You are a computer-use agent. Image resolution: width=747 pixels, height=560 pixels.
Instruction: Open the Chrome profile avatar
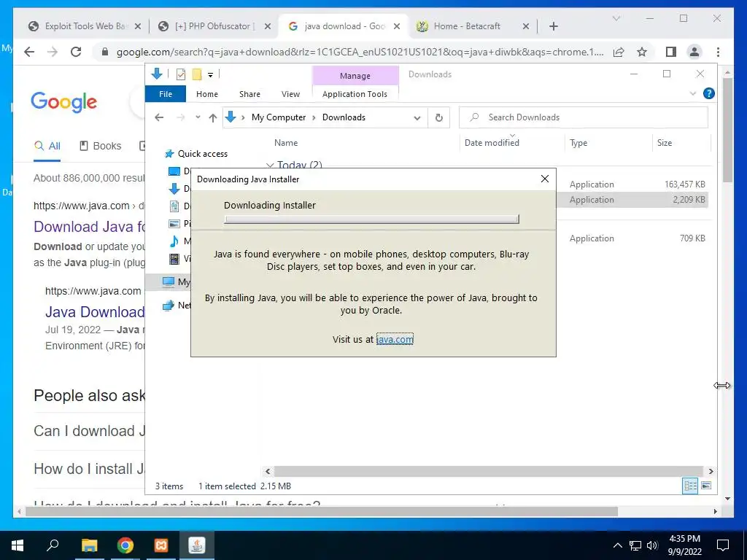pyautogui.click(x=694, y=52)
